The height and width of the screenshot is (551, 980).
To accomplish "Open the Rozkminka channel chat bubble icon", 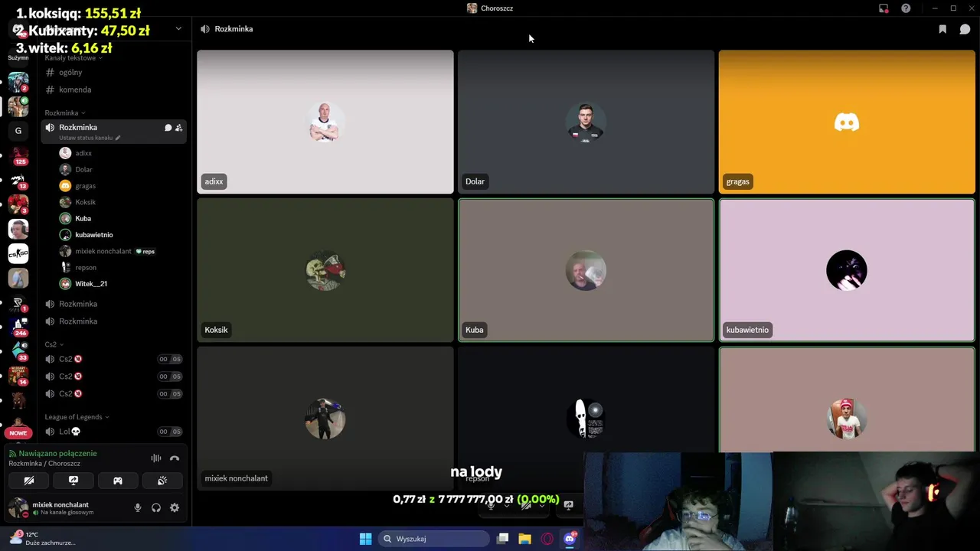I will (x=168, y=128).
